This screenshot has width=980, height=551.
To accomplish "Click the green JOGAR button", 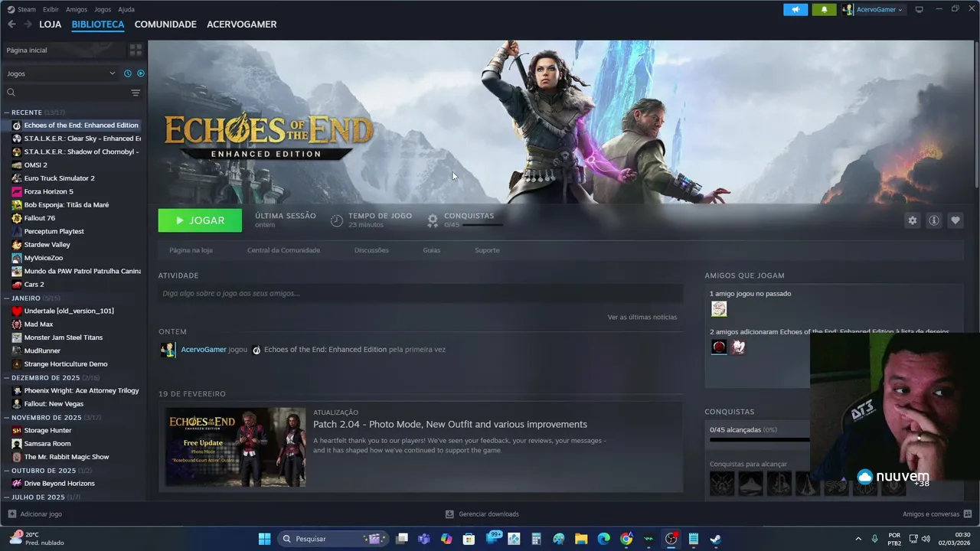I will point(200,220).
